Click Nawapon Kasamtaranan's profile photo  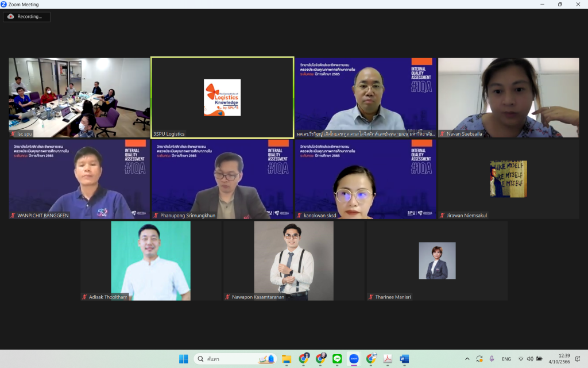click(x=293, y=260)
